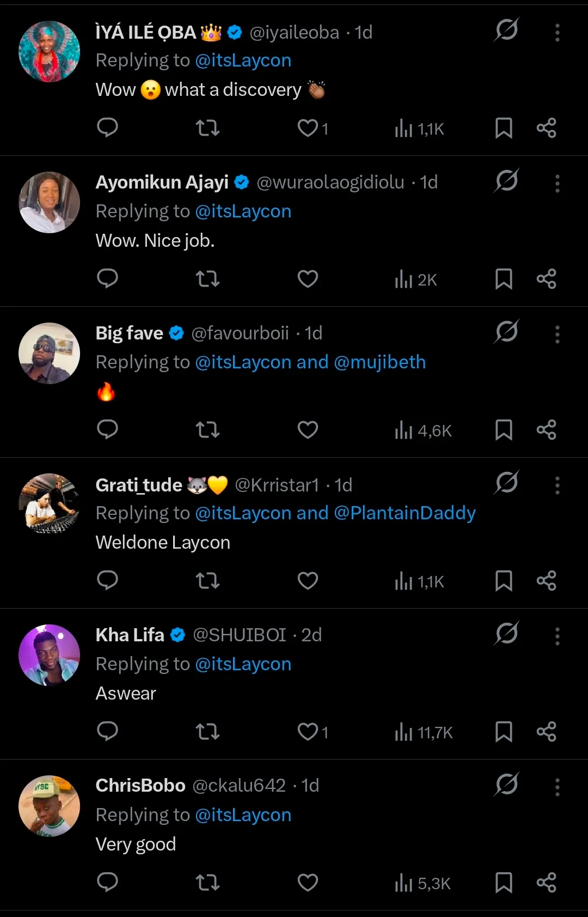The width and height of the screenshot is (588, 917).
Task: Open Grok icon on ChrisBobo's reply
Action: click(506, 785)
